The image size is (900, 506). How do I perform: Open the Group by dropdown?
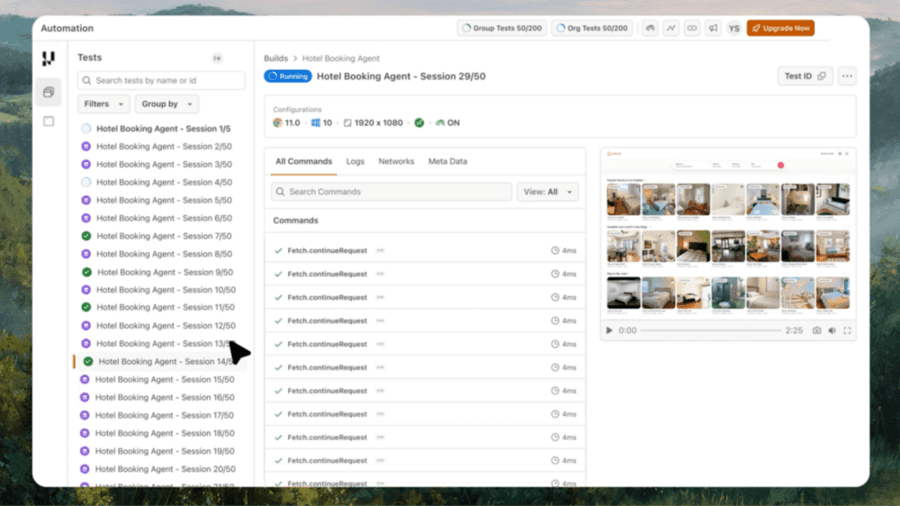point(166,104)
